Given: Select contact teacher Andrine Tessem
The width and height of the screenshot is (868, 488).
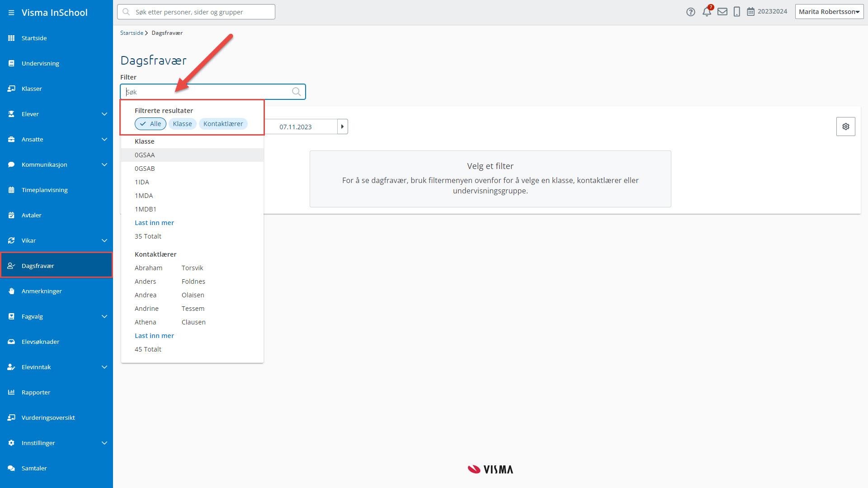Looking at the screenshot, I should point(192,309).
